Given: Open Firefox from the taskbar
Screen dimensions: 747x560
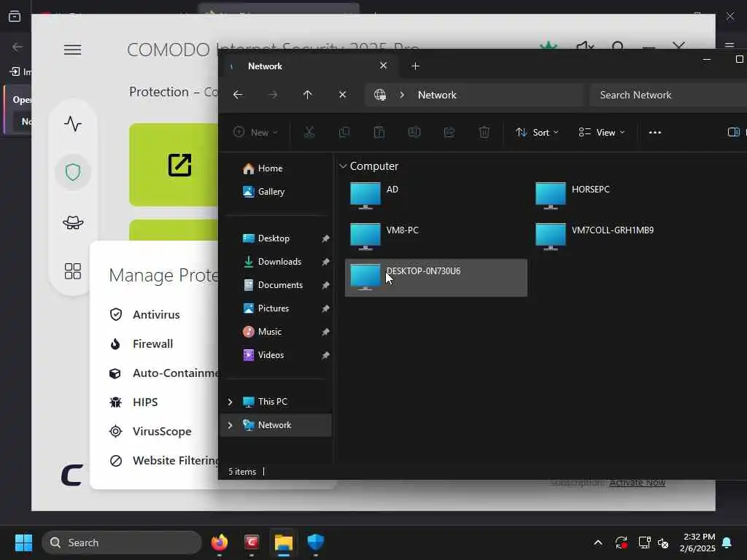Looking at the screenshot, I should click(x=220, y=542).
